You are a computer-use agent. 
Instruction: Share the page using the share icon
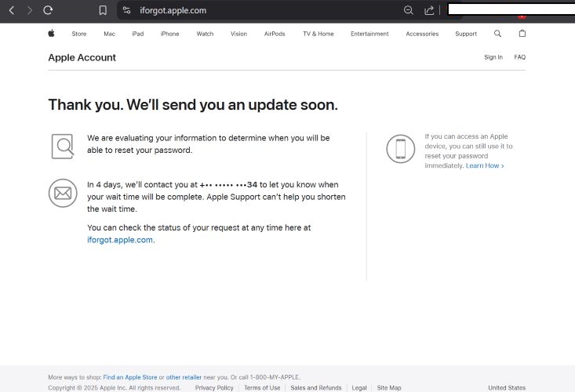point(429,10)
